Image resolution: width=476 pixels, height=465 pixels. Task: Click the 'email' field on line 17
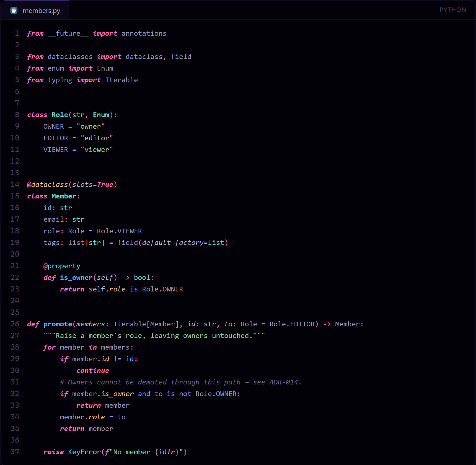[x=54, y=219]
